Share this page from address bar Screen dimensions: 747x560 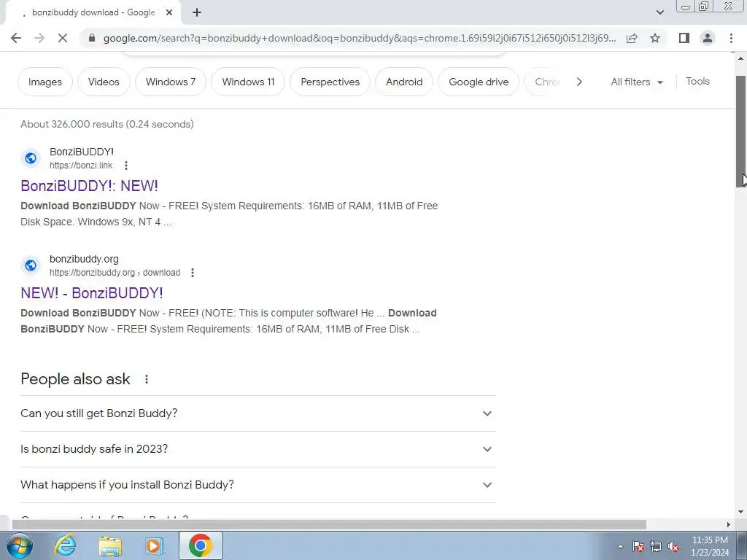[632, 38]
